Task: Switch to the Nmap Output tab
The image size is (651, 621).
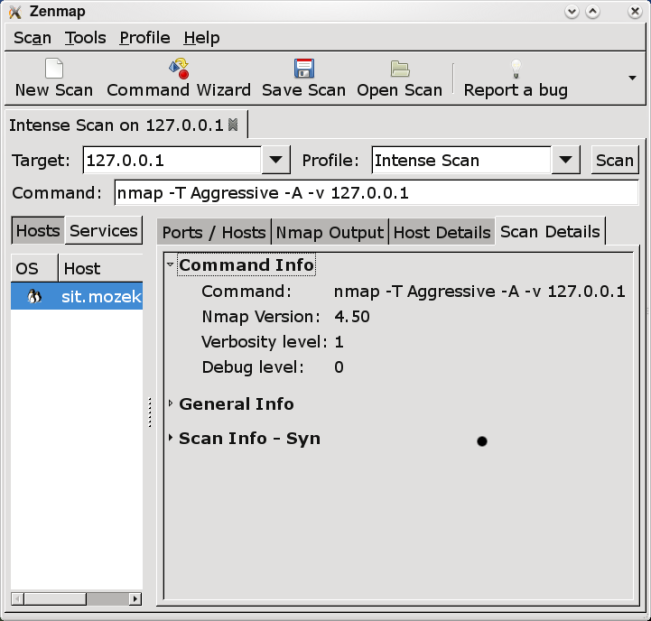Action: pos(330,232)
